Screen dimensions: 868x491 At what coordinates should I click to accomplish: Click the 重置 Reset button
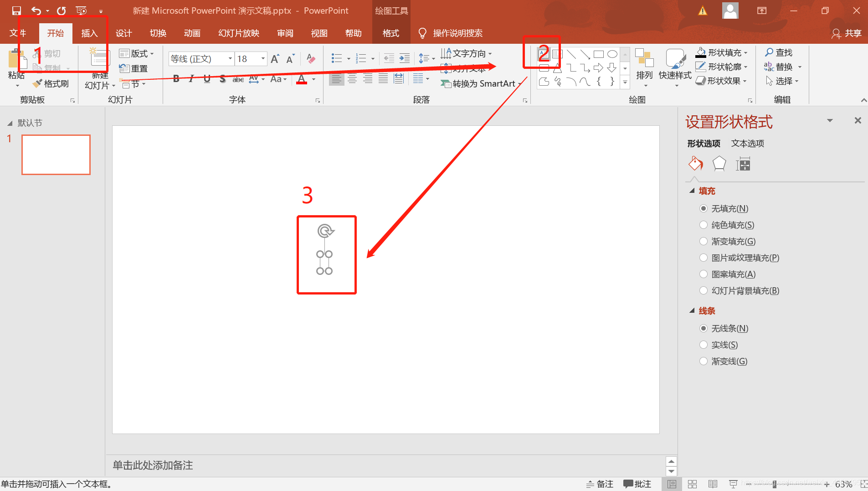(x=134, y=68)
